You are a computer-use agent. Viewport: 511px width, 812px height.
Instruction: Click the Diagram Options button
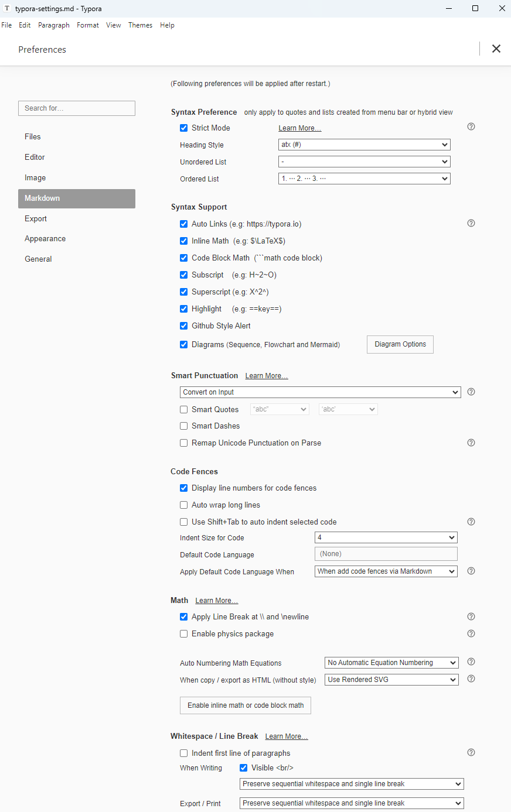tap(400, 344)
